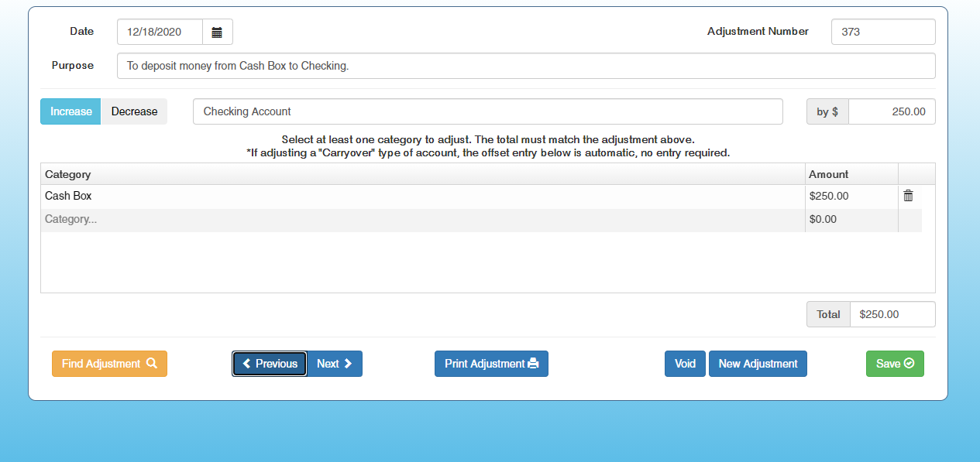Delete the Cash Box row with trash icon
980x462 pixels.
[909, 197]
